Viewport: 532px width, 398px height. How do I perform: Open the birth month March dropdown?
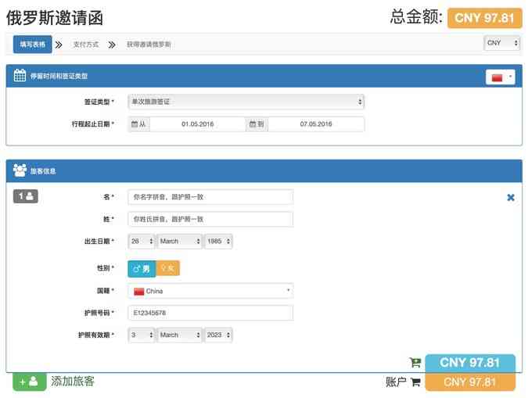180,242
